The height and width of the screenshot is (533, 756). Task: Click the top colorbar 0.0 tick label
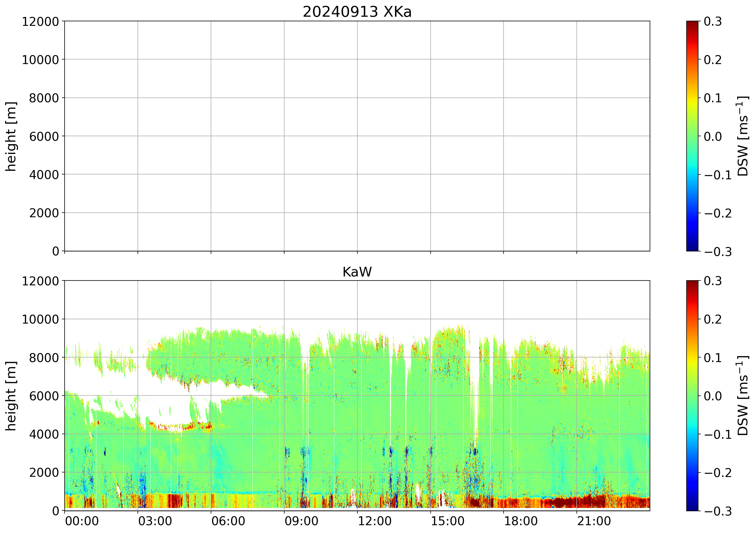click(x=713, y=136)
